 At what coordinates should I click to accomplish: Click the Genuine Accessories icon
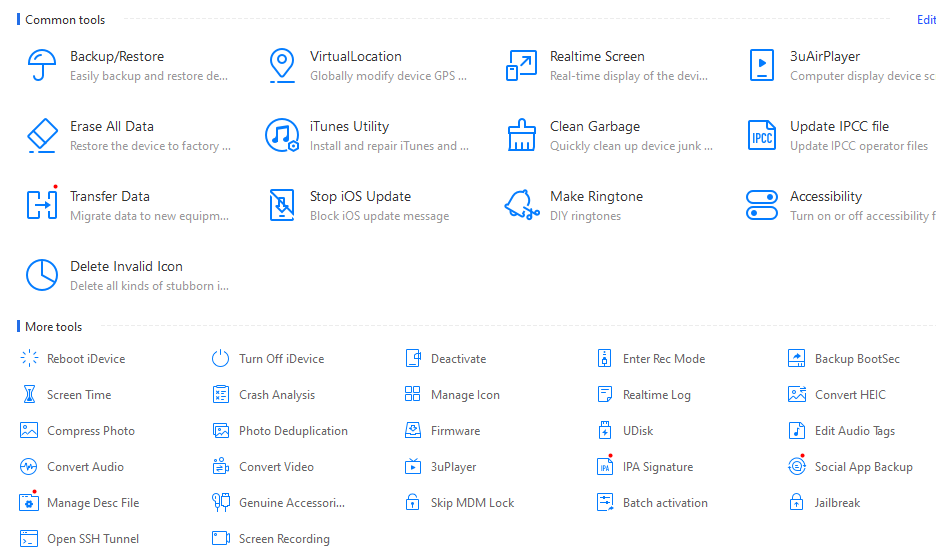tap(221, 502)
